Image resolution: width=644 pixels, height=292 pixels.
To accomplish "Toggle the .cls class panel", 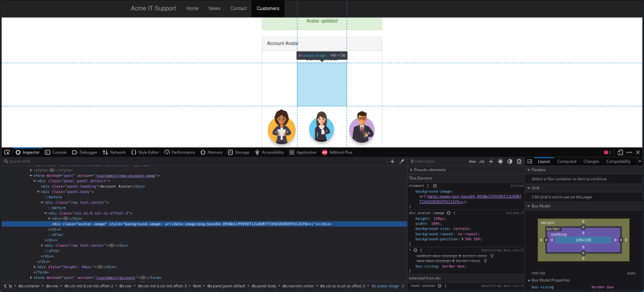I will (x=482, y=162).
